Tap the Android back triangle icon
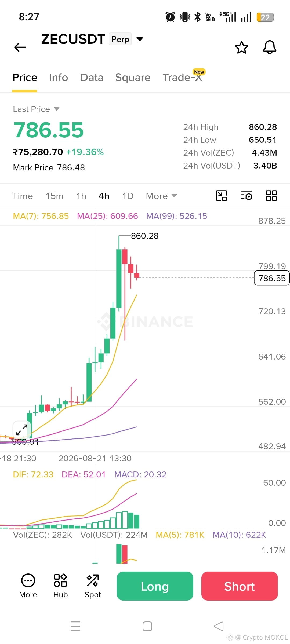 [x=219, y=626]
